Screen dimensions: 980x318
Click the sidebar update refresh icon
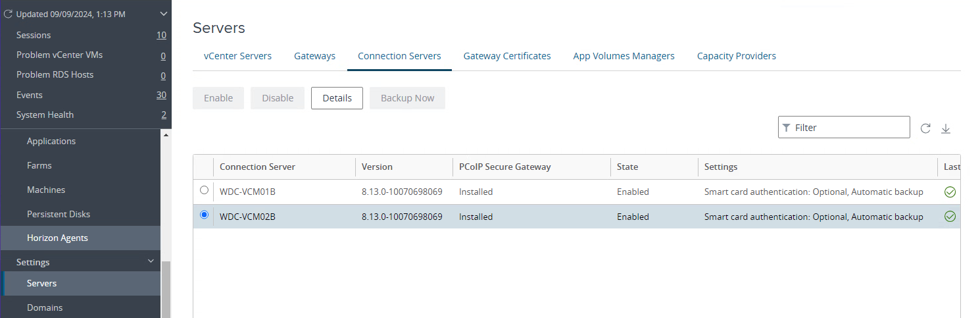tap(9, 14)
